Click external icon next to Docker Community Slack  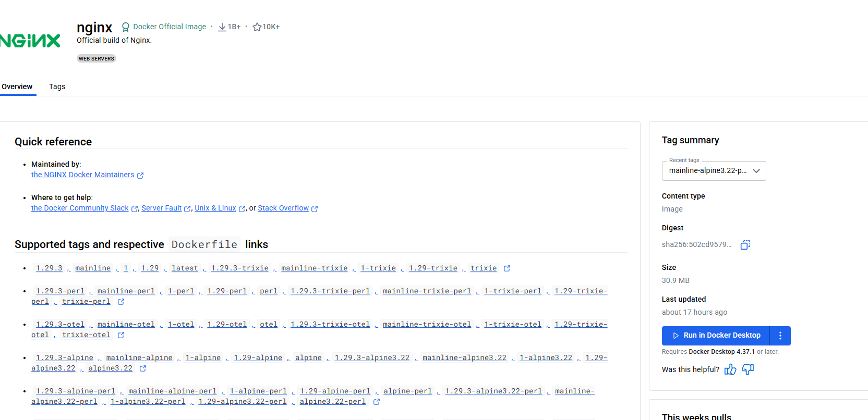(135, 209)
